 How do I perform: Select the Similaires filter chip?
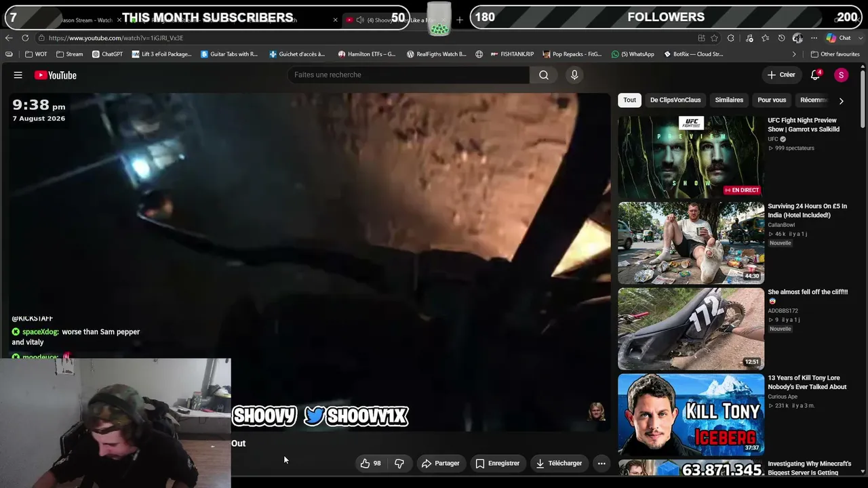[x=729, y=100]
